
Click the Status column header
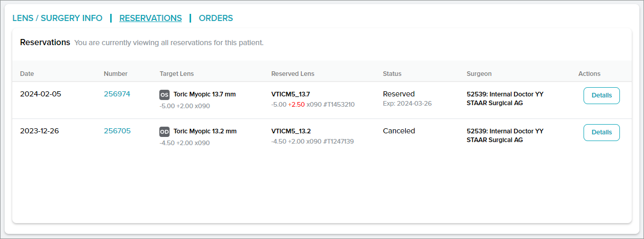coord(392,74)
